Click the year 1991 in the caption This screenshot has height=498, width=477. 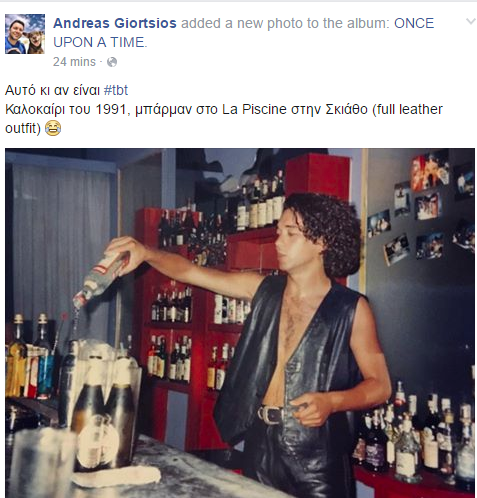click(111, 110)
